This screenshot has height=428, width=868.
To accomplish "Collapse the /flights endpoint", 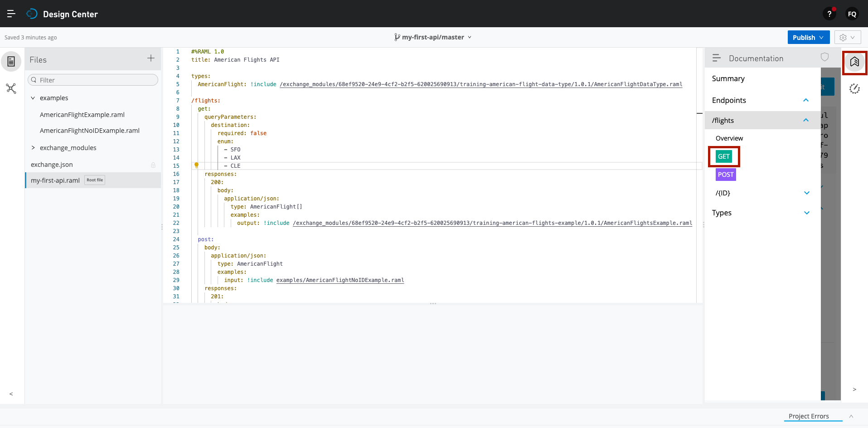I will [805, 120].
